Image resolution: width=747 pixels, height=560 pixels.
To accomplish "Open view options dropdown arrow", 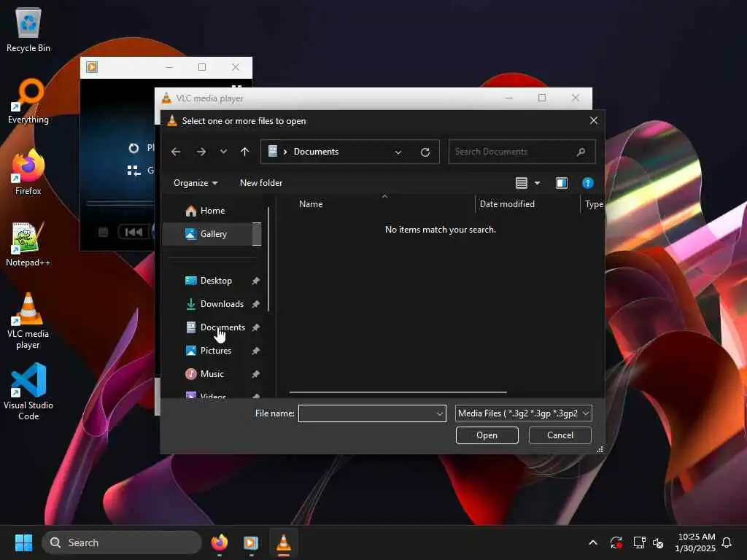I will click(x=538, y=183).
